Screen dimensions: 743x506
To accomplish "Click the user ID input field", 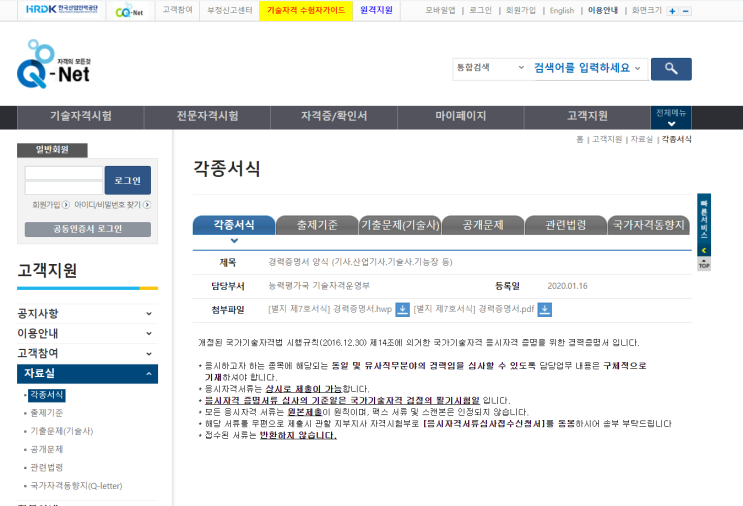I will [63, 173].
